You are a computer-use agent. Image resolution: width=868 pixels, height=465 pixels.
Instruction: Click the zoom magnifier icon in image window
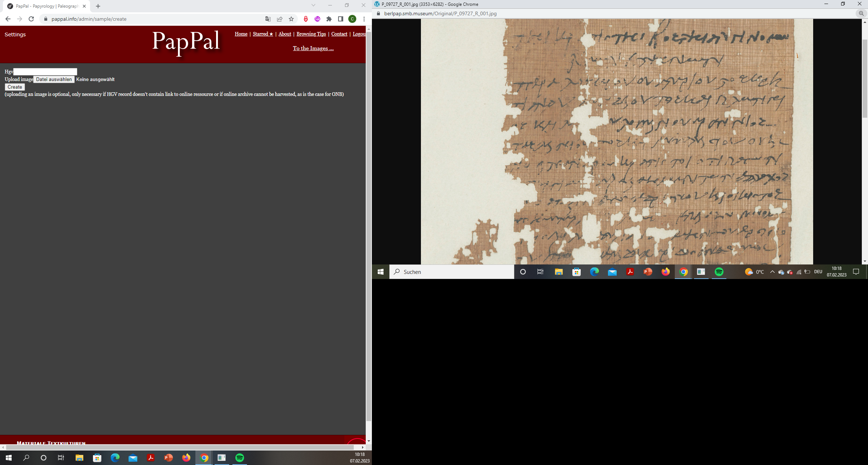coord(861,13)
